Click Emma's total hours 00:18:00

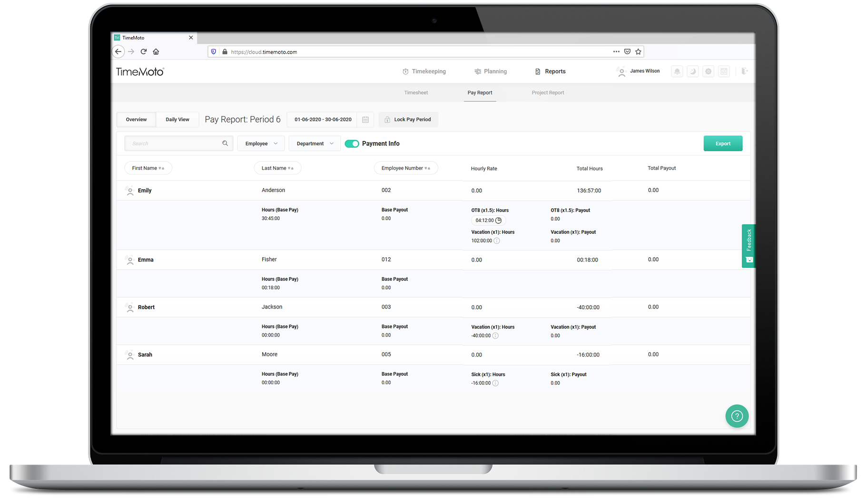coord(588,260)
